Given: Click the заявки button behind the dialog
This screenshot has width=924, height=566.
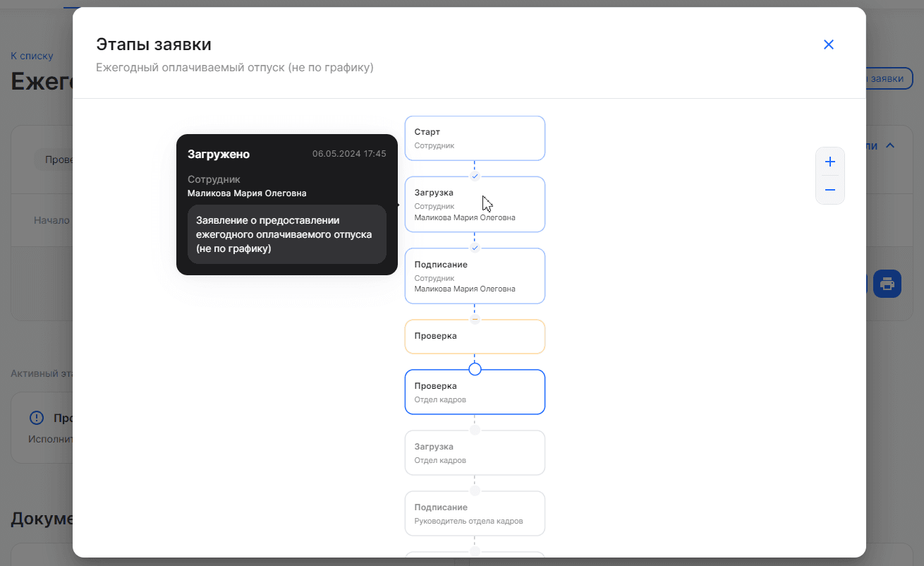Looking at the screenshot, I should 889,78.
